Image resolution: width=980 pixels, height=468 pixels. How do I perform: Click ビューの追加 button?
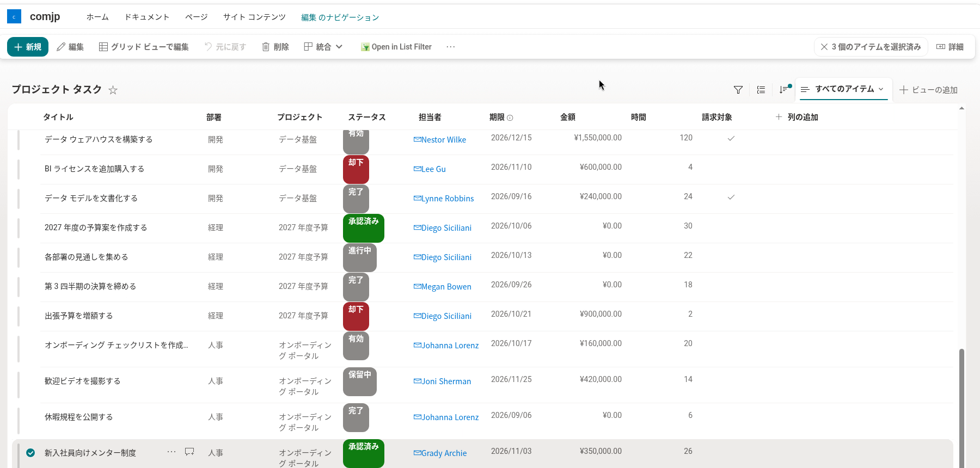[928, 90]
